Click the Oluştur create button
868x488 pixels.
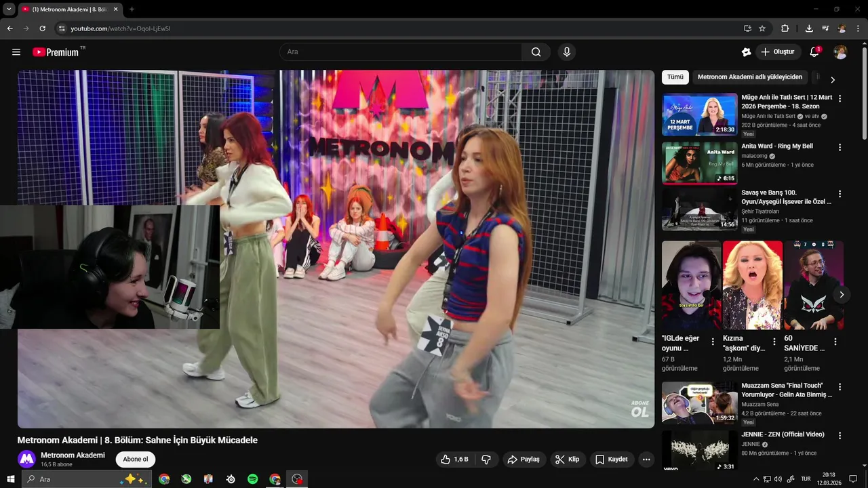click(x=778, y=52)
